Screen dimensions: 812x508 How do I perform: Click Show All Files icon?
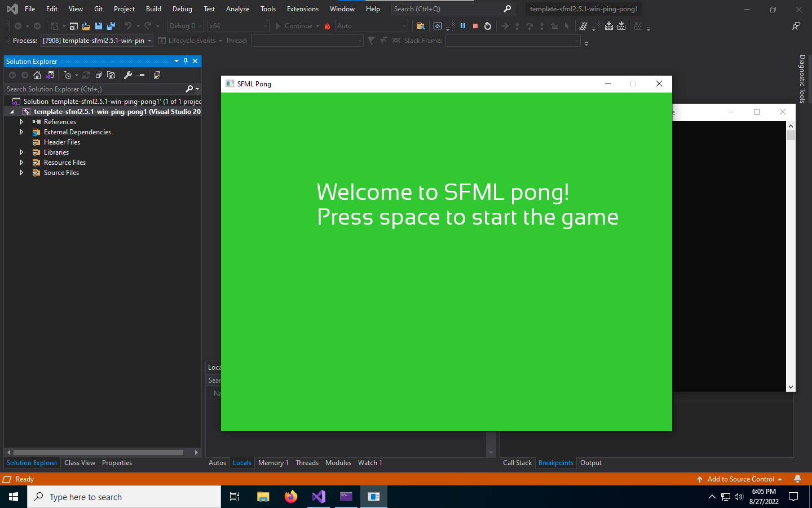(111, 75)
